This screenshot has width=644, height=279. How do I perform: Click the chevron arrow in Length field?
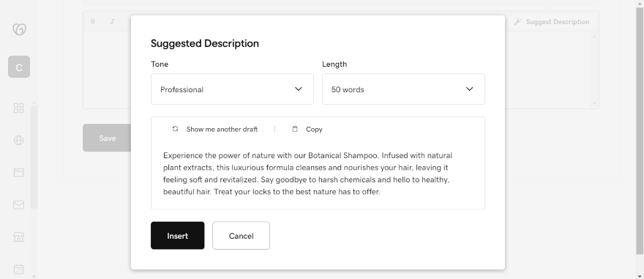[x=469, y=89]
